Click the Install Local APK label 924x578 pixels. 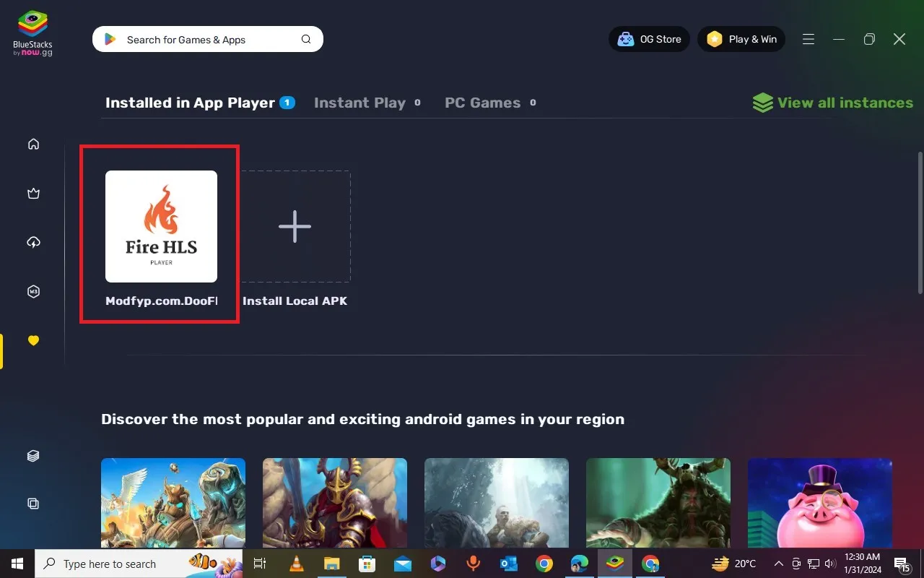click(295, 301)
